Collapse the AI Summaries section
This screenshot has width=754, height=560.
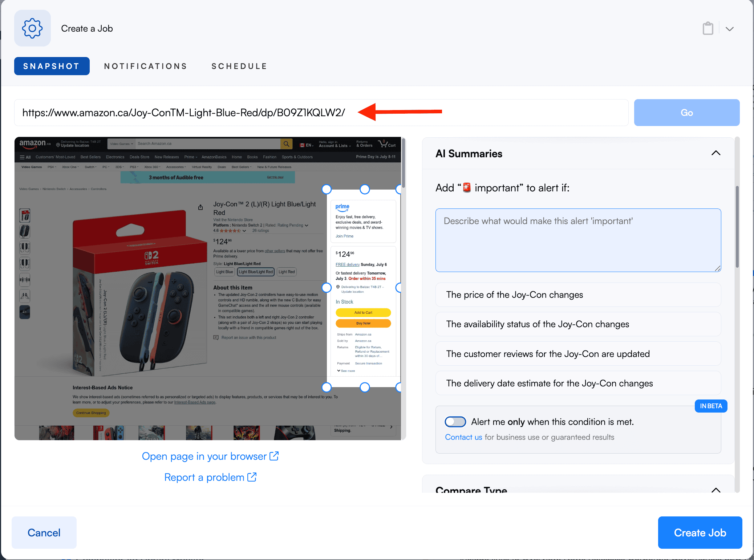716,153
